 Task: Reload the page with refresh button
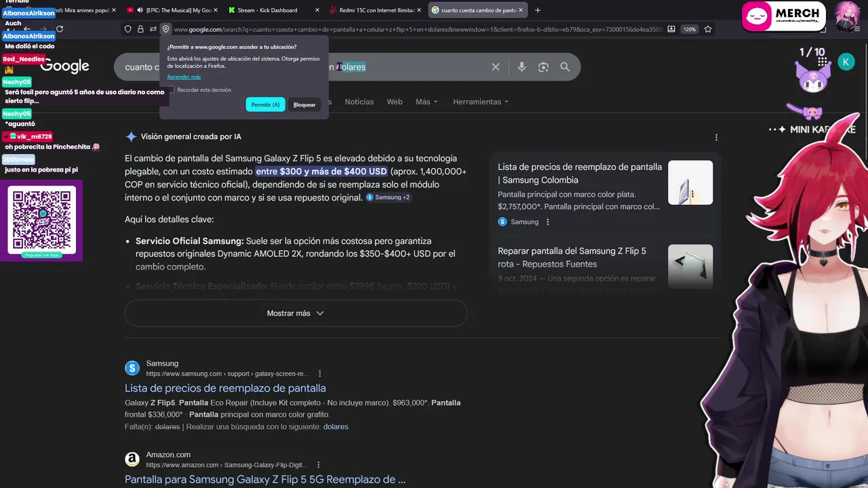click(x=60, y=29)
